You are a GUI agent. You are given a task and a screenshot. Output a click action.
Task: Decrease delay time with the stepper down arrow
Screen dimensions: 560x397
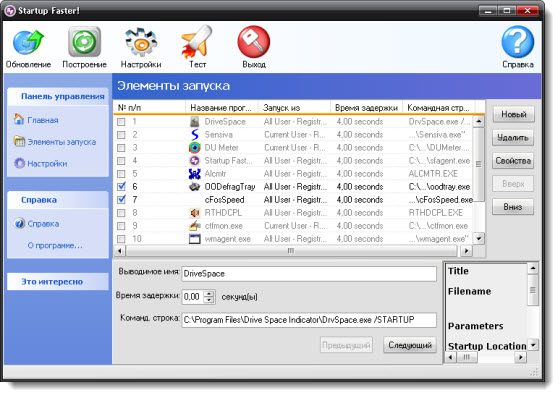209,300
